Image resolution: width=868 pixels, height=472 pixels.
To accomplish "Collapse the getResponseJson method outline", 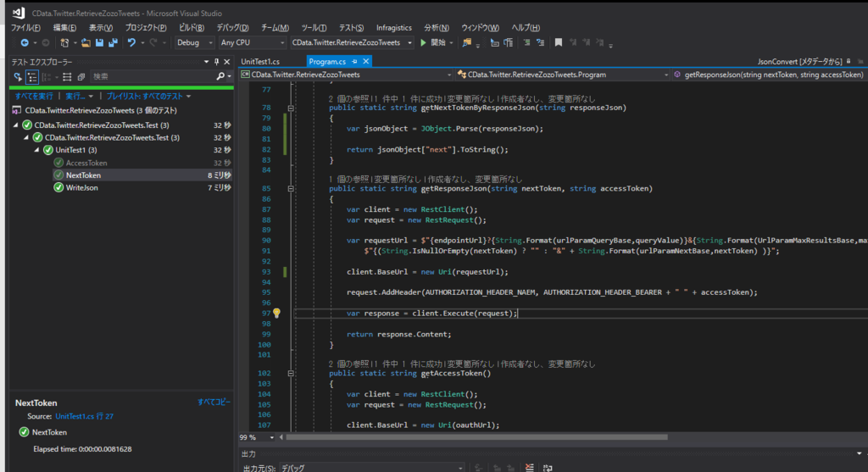I will pos(291,189).
